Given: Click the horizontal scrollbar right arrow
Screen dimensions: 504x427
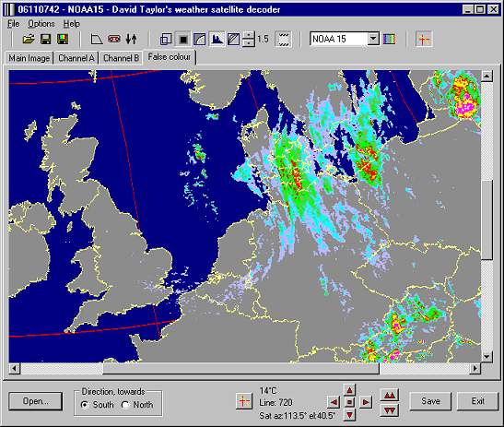Looking at the screenshot, I should coord(475,368).
